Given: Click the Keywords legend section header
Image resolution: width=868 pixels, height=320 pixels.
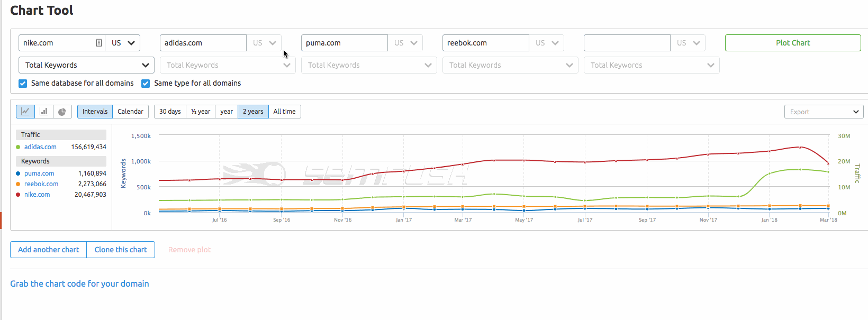Looking at the screenshot, I should click(61, 161).
